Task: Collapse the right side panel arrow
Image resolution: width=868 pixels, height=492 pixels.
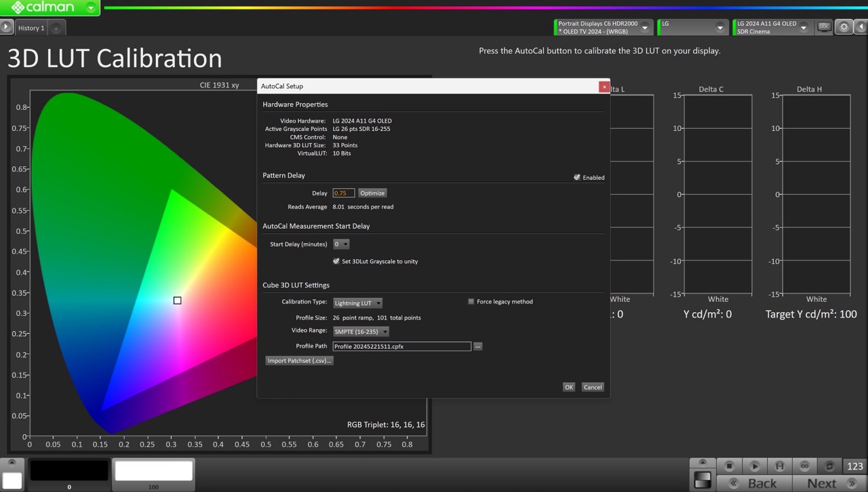Action: pos(861,27)
